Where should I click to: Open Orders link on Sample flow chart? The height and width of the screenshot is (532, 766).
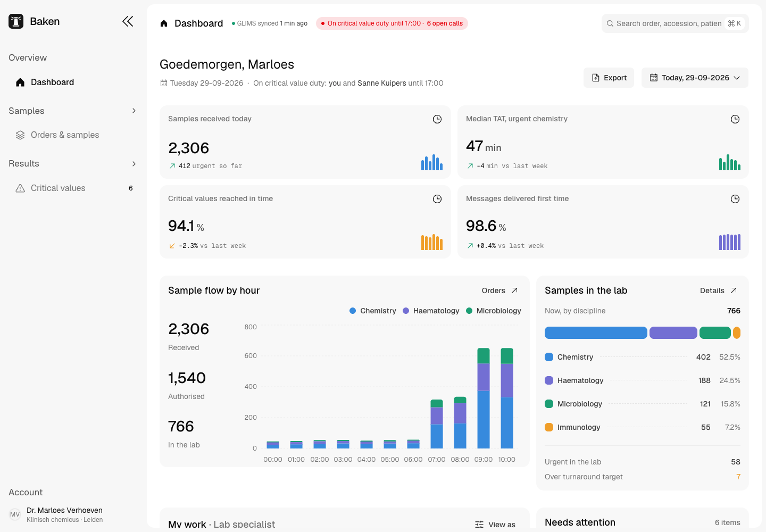[499, 290]
